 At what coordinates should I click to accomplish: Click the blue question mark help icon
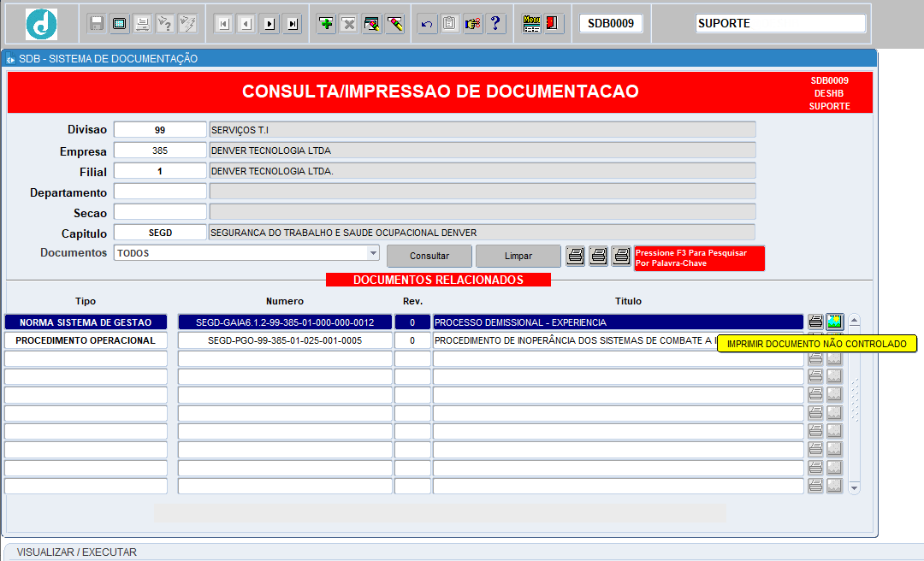point(495,24)
